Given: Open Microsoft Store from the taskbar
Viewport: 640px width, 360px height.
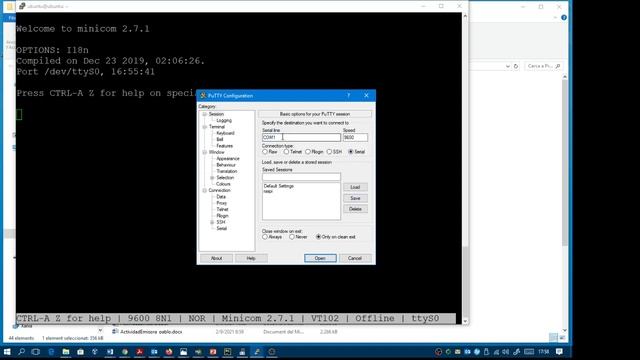Looking at the screenshot, I should pos(80,351).
